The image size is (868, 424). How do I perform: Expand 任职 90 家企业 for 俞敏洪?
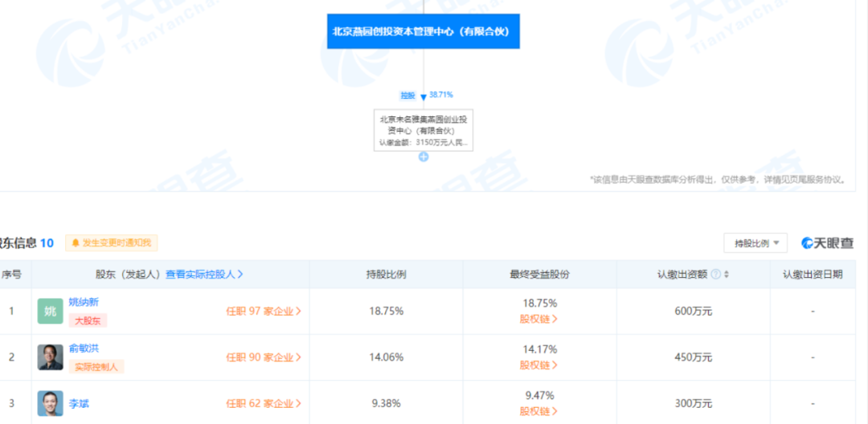pos(264,357)
